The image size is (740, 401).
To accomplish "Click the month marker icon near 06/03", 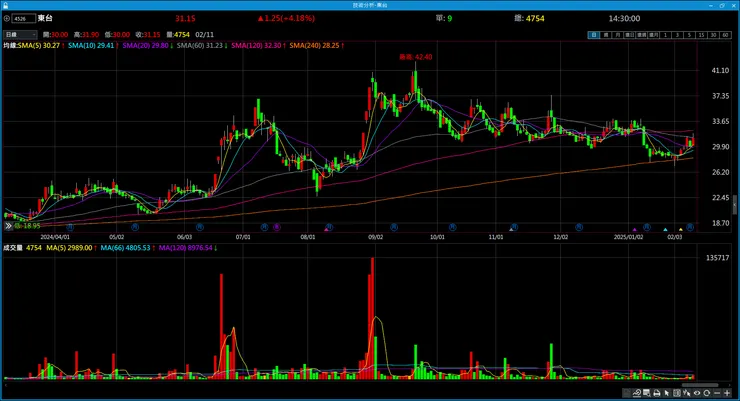I will 200,227.
